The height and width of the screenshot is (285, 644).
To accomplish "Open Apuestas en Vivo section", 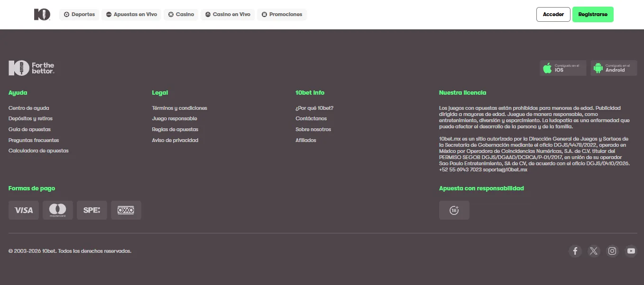I will pyautogui.click(x=131, y=15).
